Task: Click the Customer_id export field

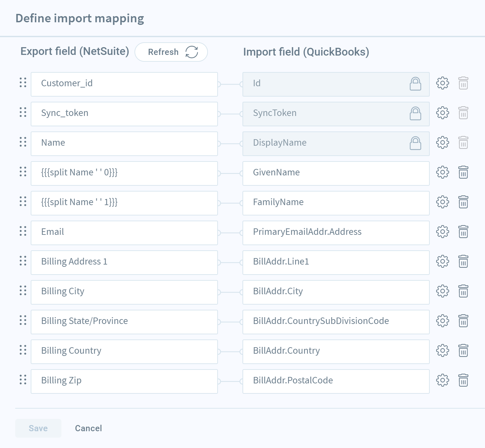Action: [124, 84]
